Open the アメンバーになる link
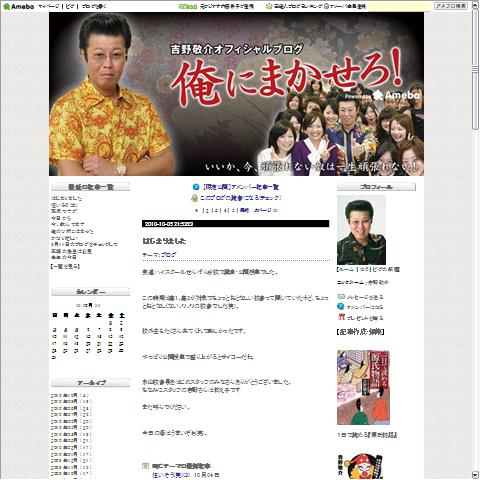Viewport: 480px width, 480px height. 365,307
